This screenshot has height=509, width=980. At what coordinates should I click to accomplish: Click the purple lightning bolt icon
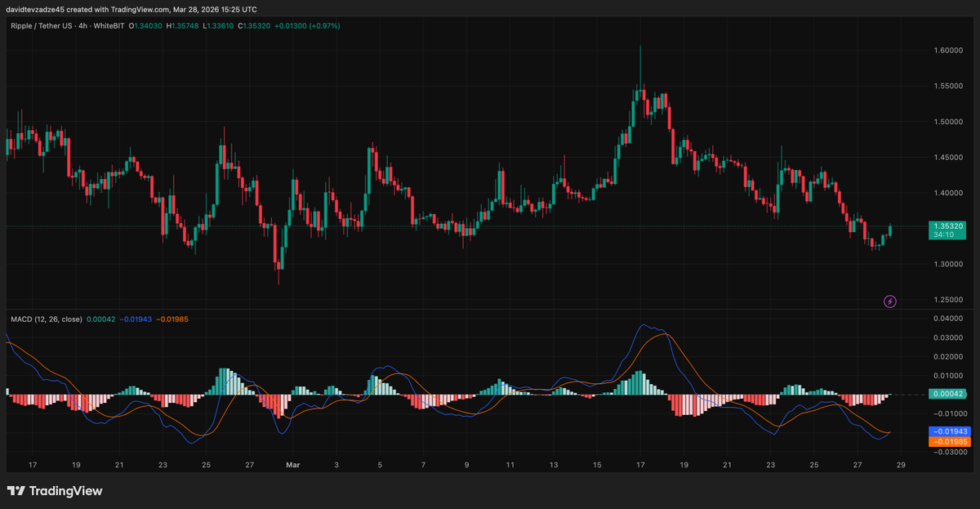tap(890, 301)
